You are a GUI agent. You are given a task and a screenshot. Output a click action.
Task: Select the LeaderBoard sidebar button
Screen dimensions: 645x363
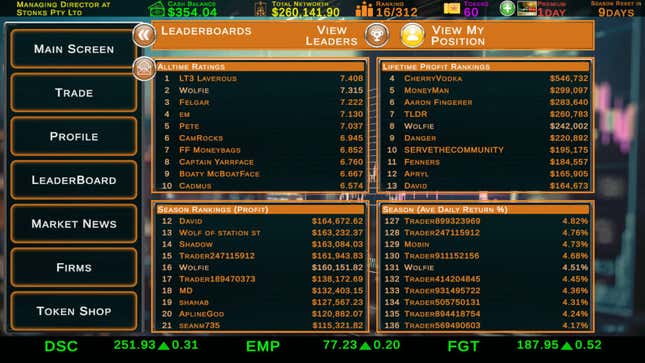[74, 180]
